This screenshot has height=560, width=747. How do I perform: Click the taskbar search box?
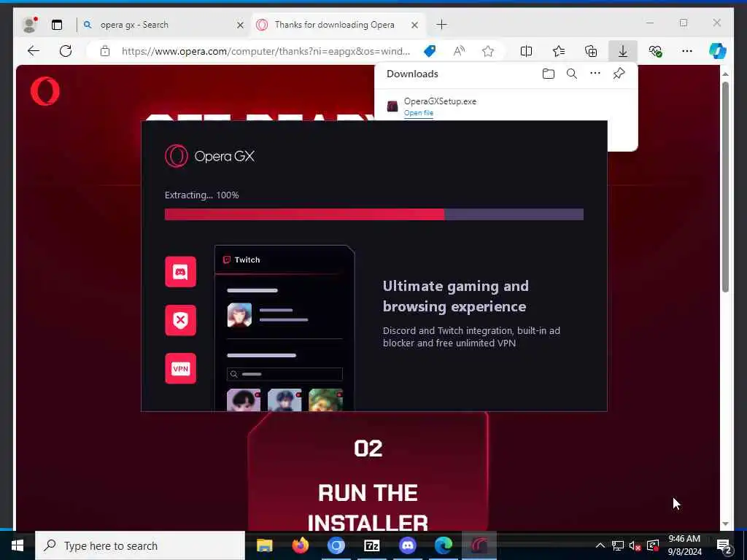140,545
